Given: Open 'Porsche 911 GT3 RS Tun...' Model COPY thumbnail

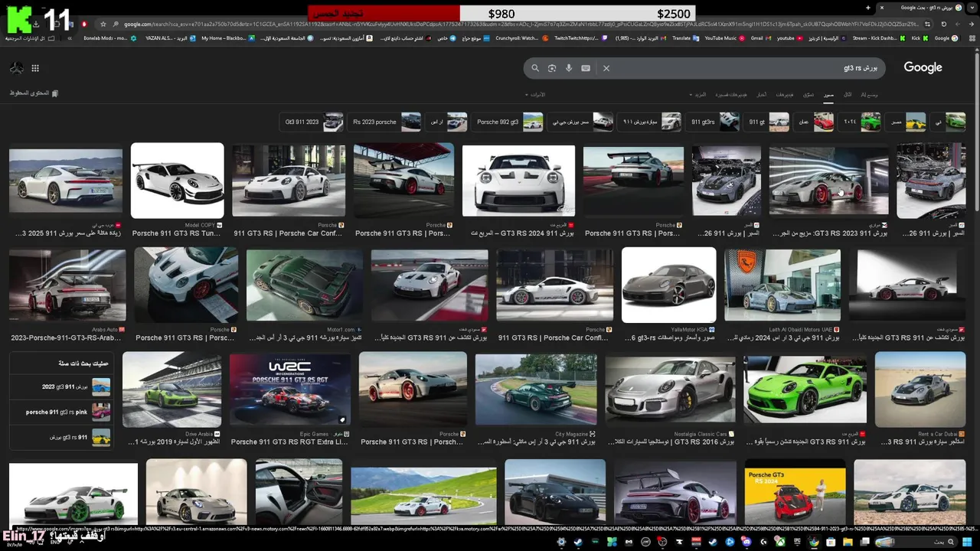Looking at the screenshot, I should (x=178, y=181).
